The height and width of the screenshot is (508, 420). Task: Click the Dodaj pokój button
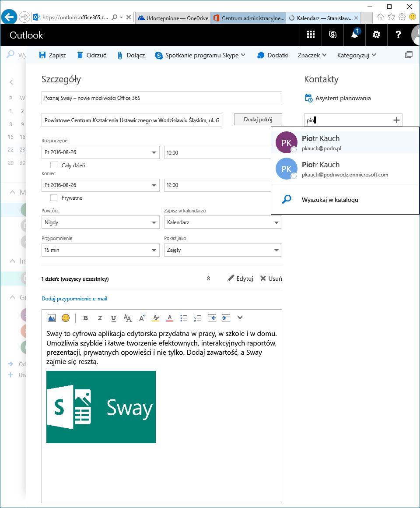point(258,120)
